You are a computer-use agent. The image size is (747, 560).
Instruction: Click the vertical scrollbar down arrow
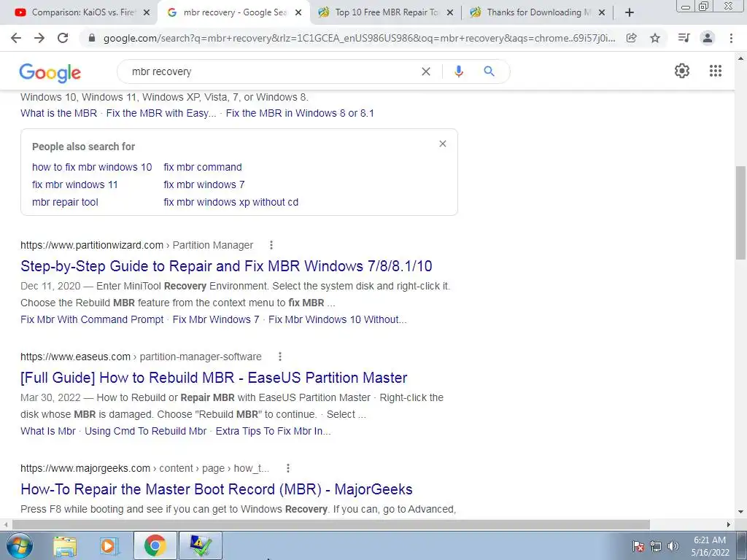point(740,513)
